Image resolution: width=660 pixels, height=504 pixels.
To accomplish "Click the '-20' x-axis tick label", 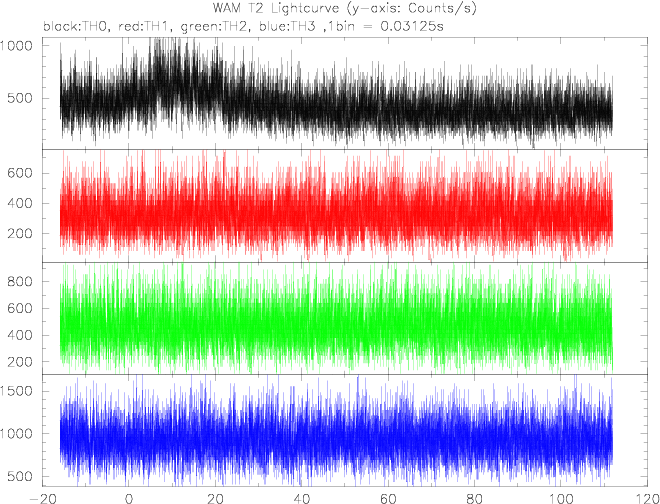I will [x=42, y=498].
